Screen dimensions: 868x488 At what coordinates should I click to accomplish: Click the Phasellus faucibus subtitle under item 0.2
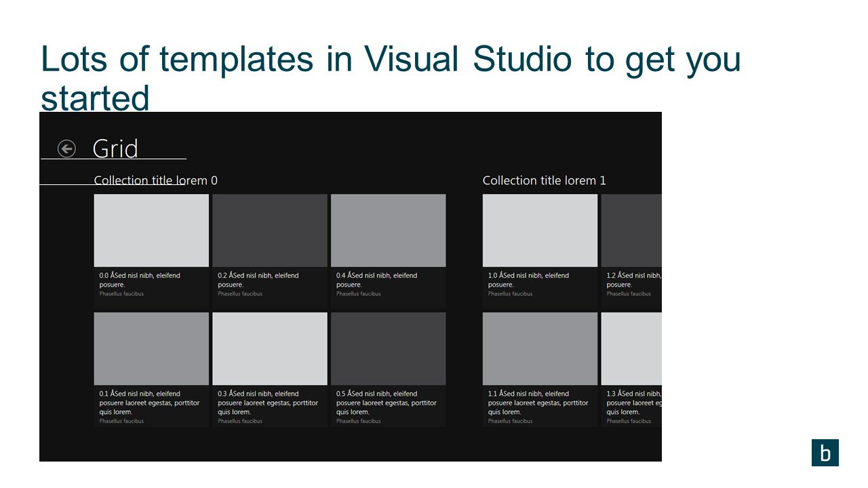coord(240,293)
